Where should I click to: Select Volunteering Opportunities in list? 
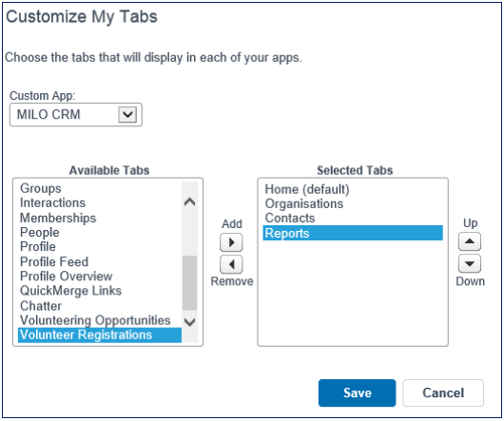(x=95, y=320)
